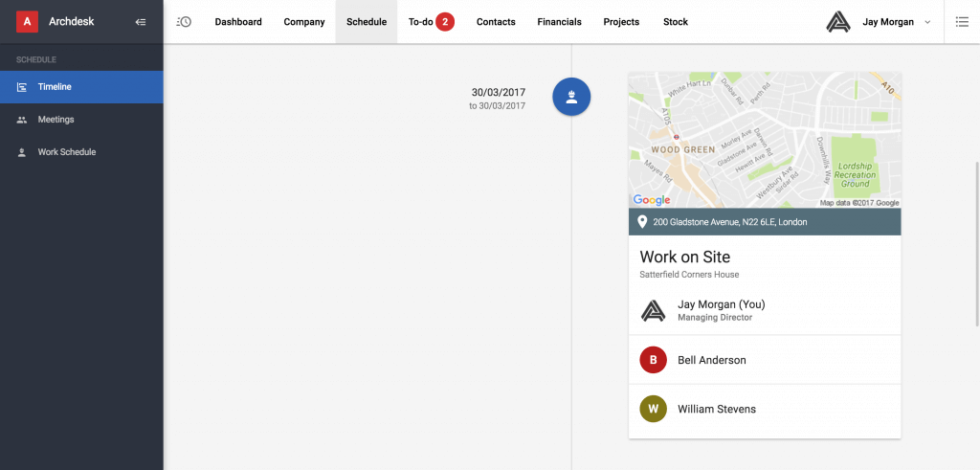
Task: Open the Contacts tab
Action: [x=496, y=22]
